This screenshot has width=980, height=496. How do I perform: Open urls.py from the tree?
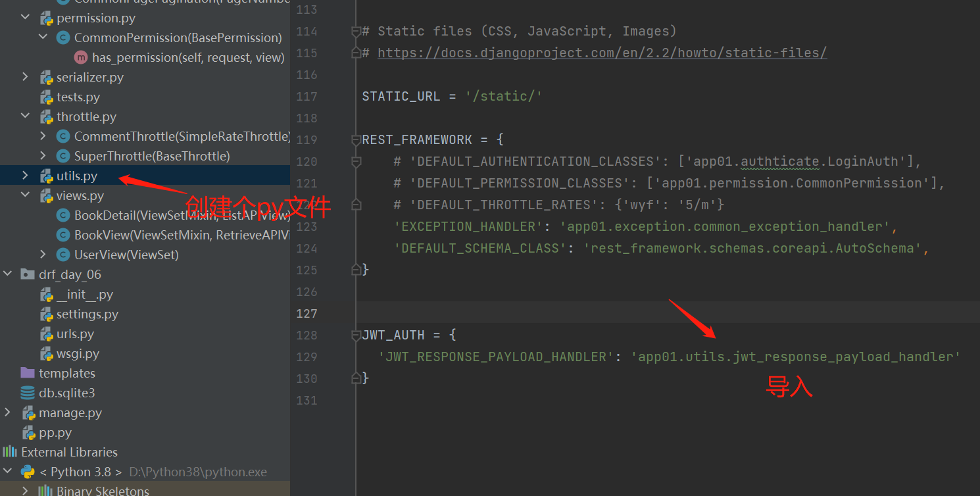(75, 334)
